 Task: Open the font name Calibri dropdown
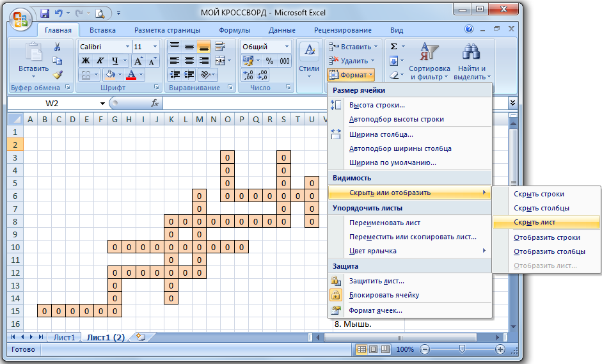[x=127, y=47]
